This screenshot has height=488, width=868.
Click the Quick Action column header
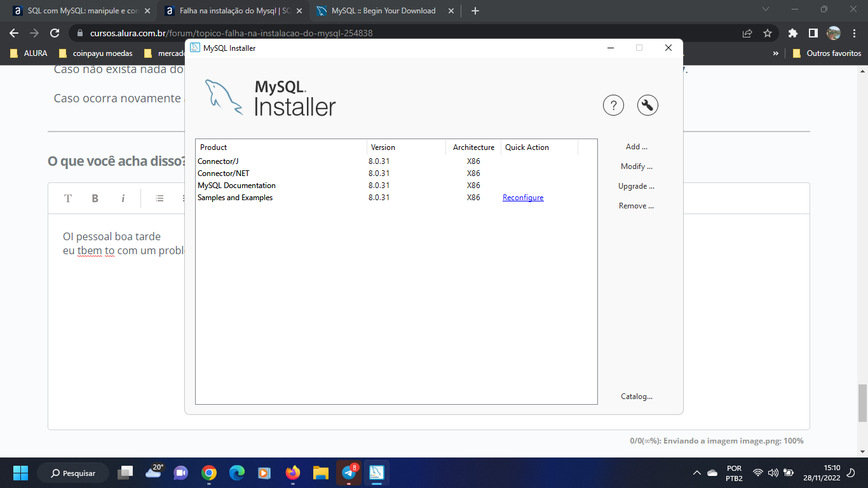539,147
